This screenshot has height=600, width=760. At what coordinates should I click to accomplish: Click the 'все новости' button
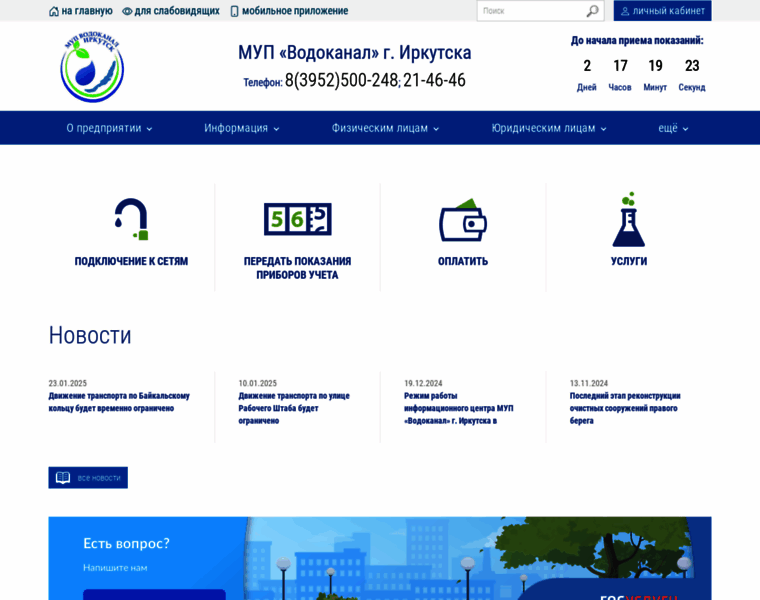coord(88,478)
